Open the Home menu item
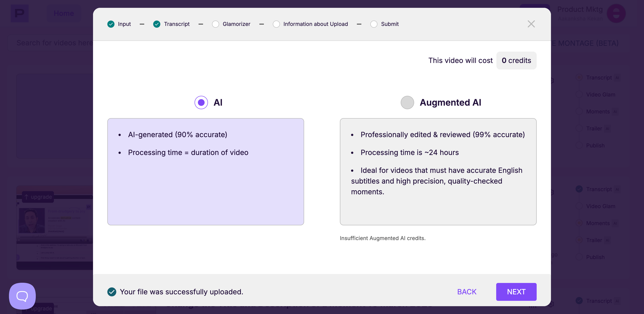 pos(64,13)
